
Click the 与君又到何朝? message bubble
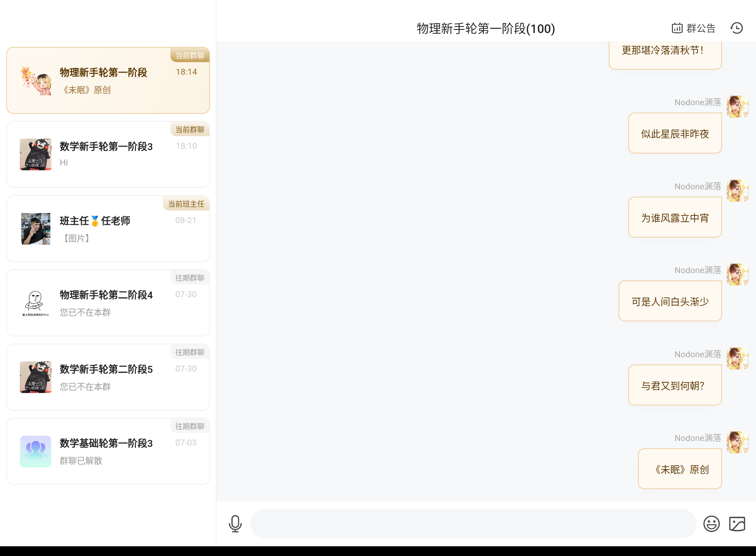click(x=675, y=385)
